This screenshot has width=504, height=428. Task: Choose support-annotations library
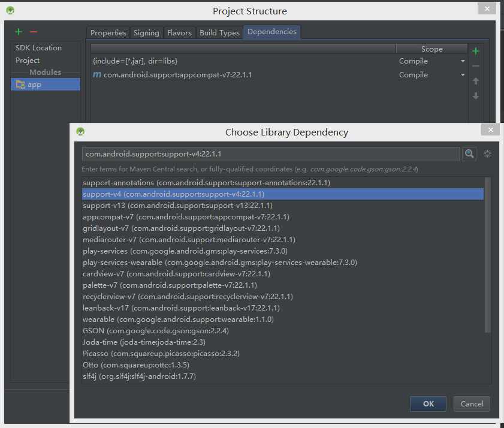tap(283, 183)
